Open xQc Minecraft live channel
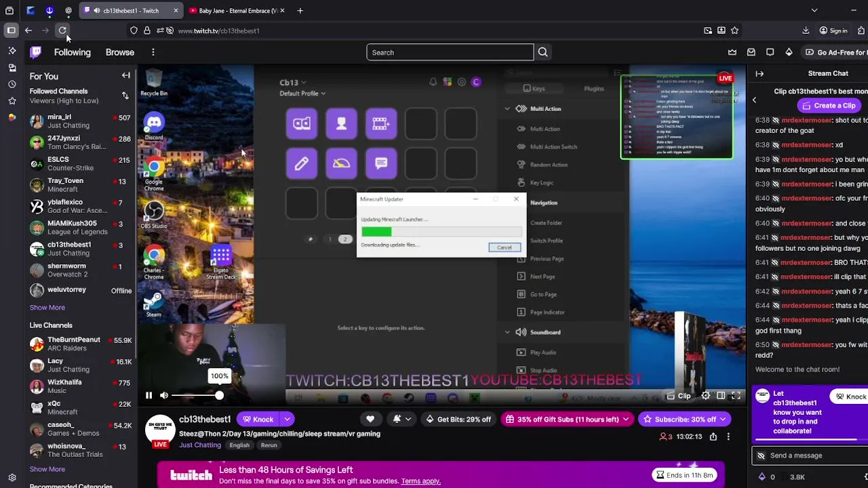Viewport: 868px width, 488px height. click(x=80, y=407)
